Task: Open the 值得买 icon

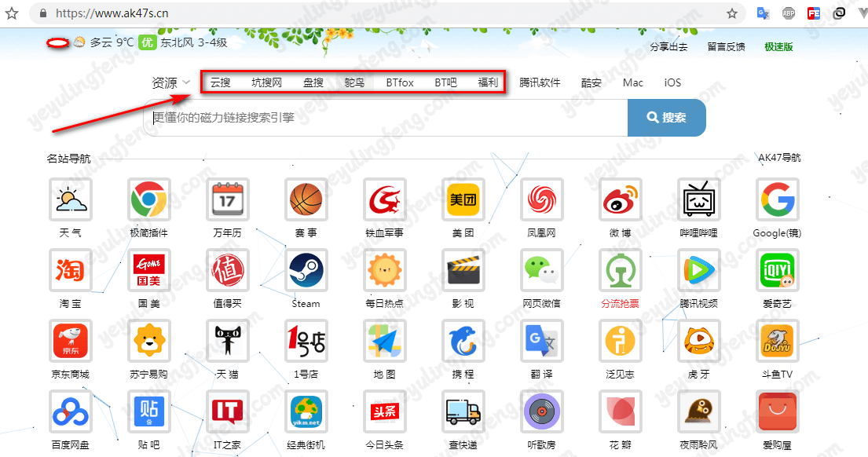Action: [x=228, y=270]
